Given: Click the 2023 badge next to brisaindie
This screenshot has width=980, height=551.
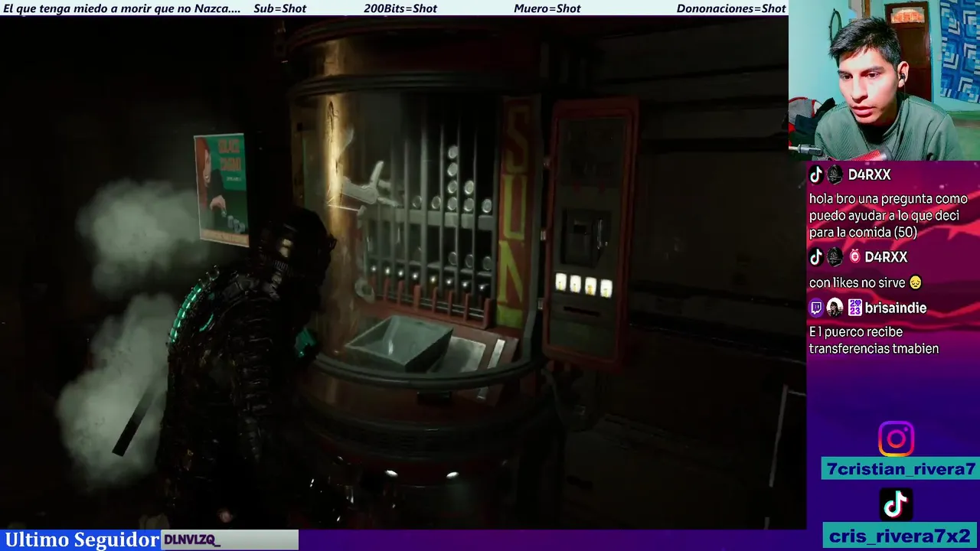Looking at the screenshot, I should (x=854, y=308).
